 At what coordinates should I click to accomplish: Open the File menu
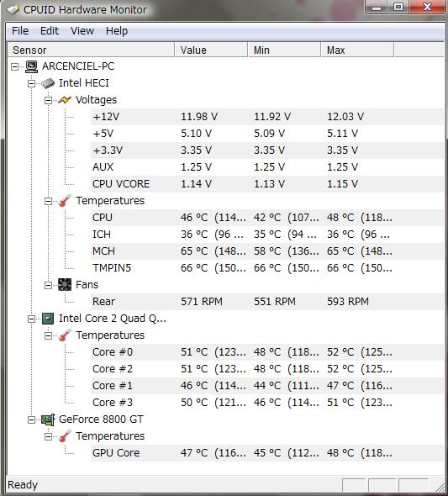20,31
